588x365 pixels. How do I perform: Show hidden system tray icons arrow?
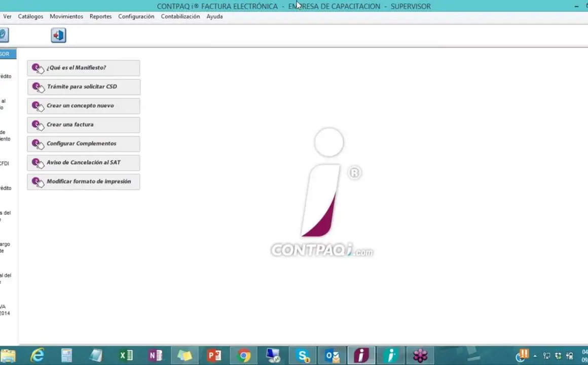[x=535, y=356]
